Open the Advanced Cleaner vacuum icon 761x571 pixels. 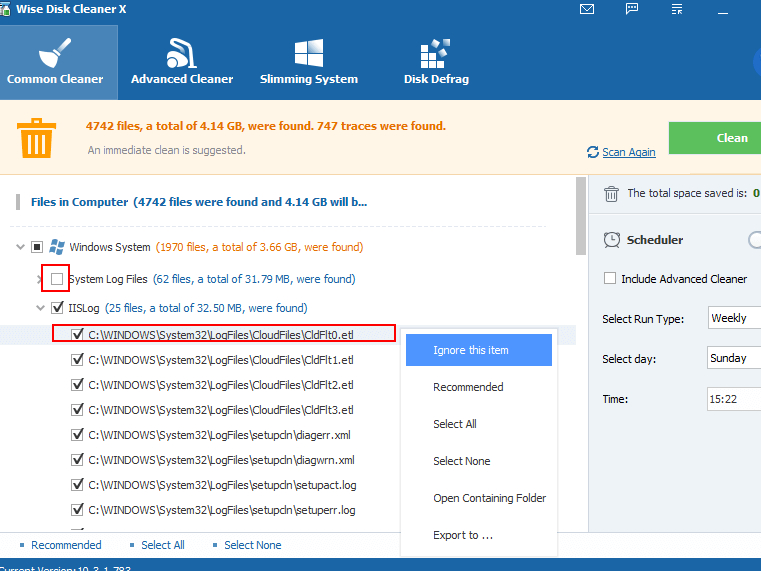[x=181, y=52]
